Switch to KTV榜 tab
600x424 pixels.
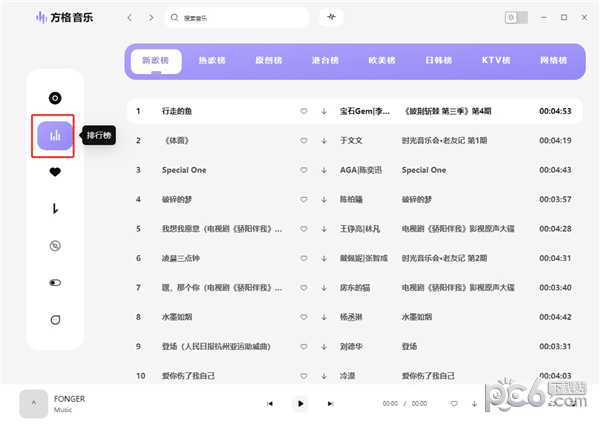(x=496, y=60)
